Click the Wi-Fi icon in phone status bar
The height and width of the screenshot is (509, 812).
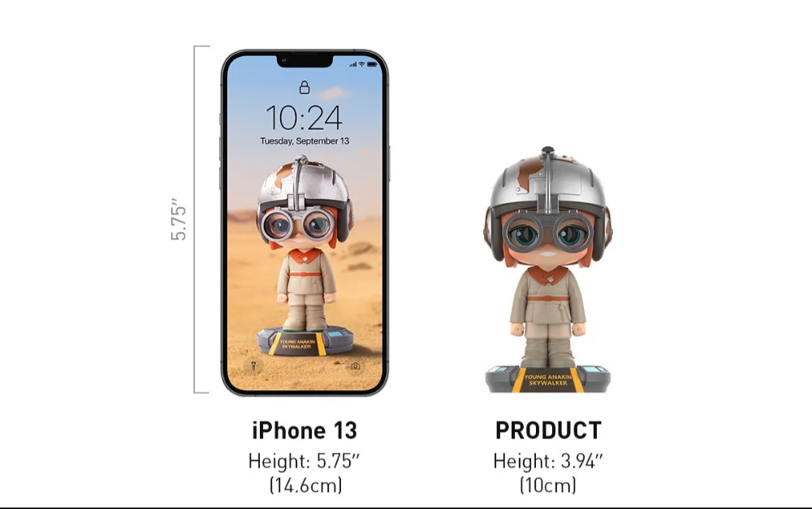(361, 65)
